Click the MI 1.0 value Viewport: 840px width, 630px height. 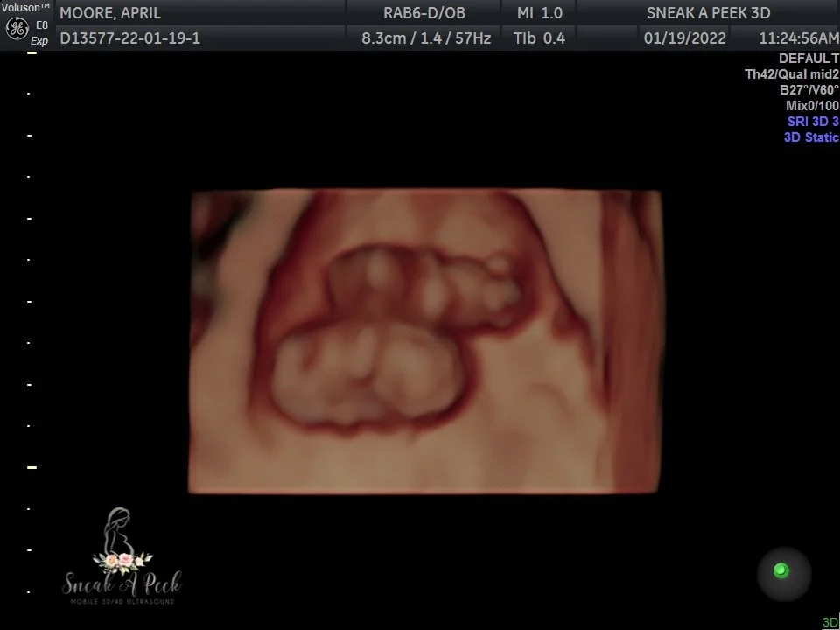click(x=540, y=13)
